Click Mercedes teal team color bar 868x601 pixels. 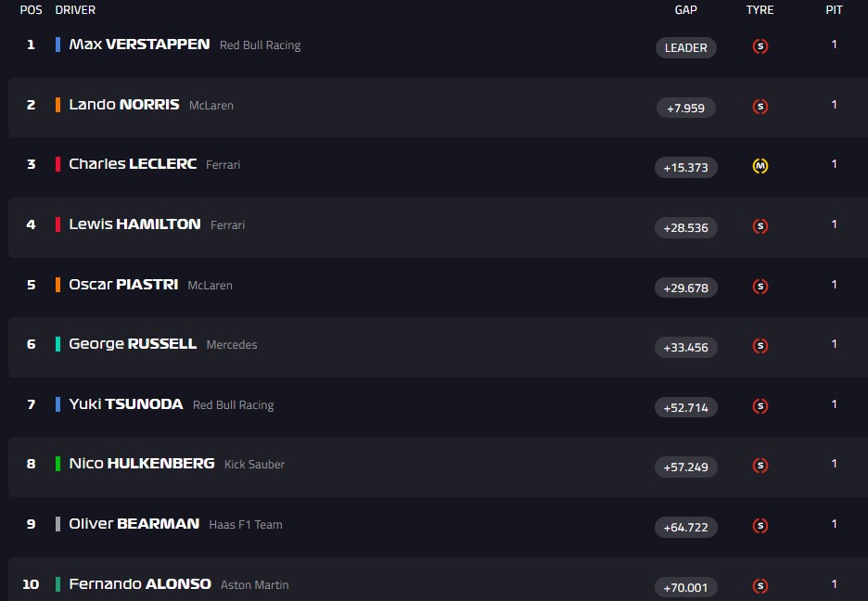pyautogui.click(x=58, y=344)
